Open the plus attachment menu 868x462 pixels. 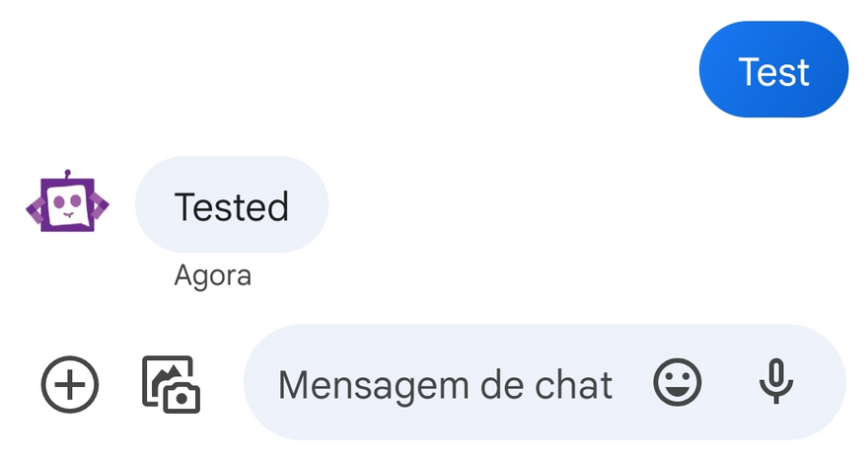70,383
